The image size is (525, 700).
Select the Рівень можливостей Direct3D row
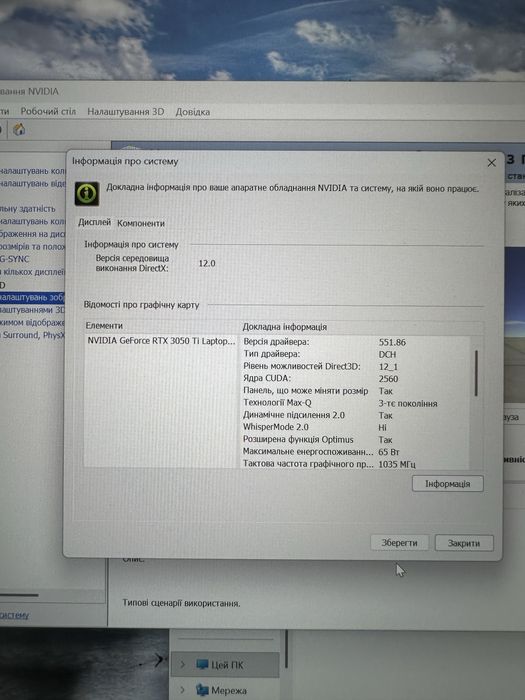pos(355,366)
